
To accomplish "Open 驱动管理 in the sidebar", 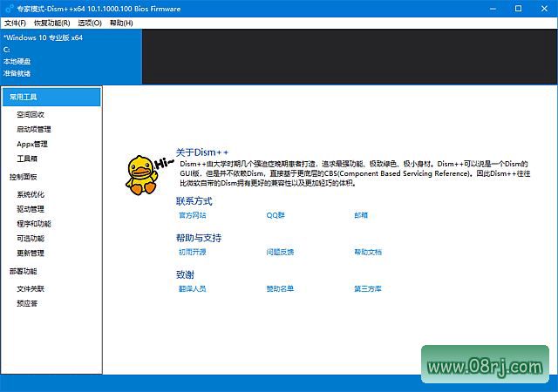I will (31, 209).
